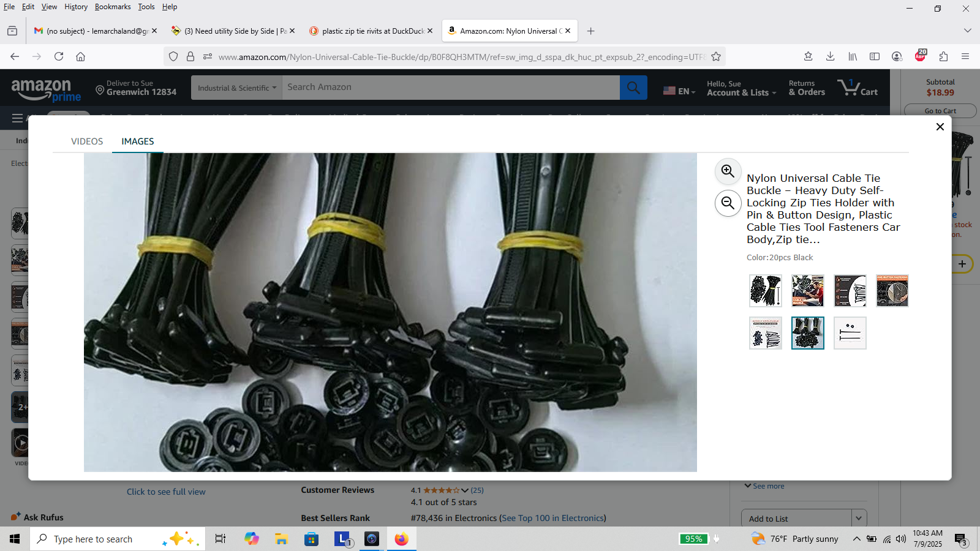This screenshot has width=980, height=551.
Task: Open the Firefox extensions puzzle icon
Action: 943,56
